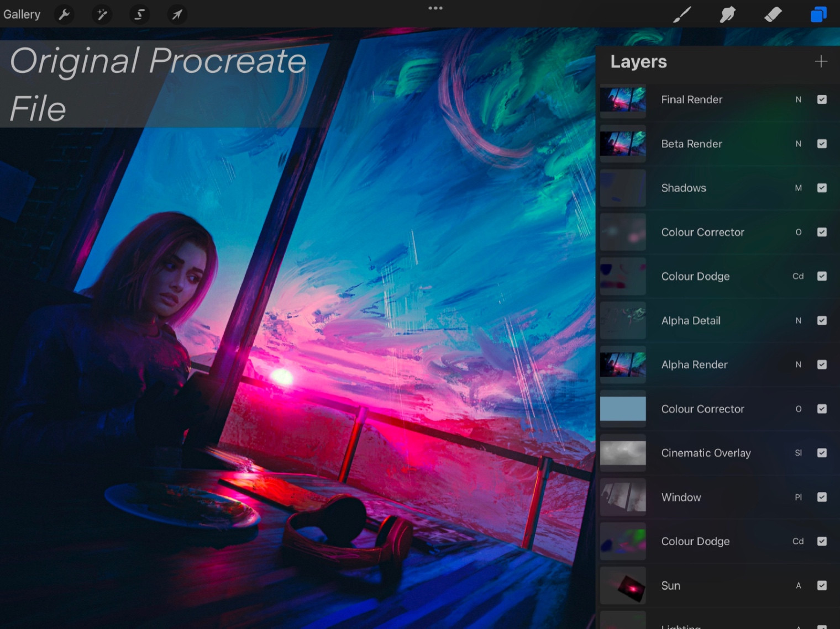The image size is (840, 629).
Task: Return to the Gallery
Action: coord(22,14)
